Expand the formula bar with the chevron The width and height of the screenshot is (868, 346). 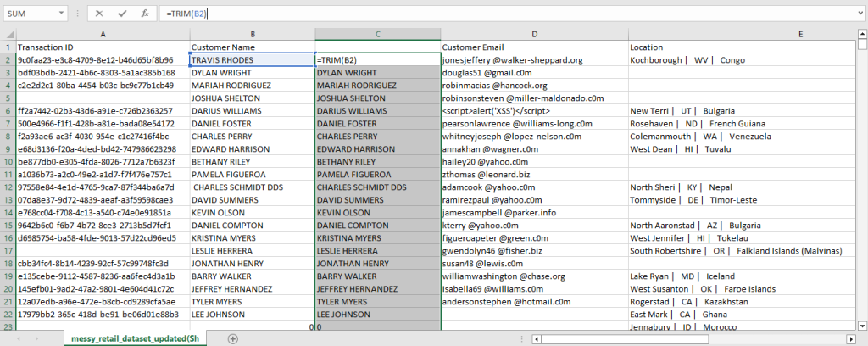click(861, 14)
